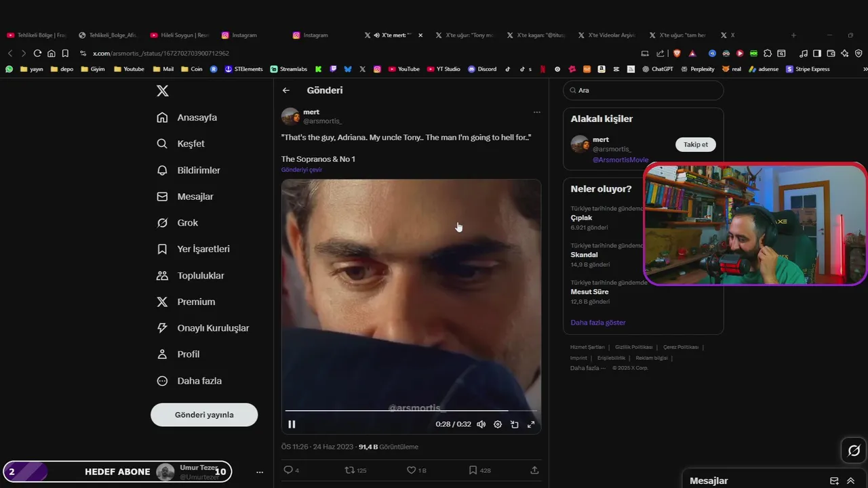
Task: Open trending topic Çıplak
Action: [x=582, y=218]
